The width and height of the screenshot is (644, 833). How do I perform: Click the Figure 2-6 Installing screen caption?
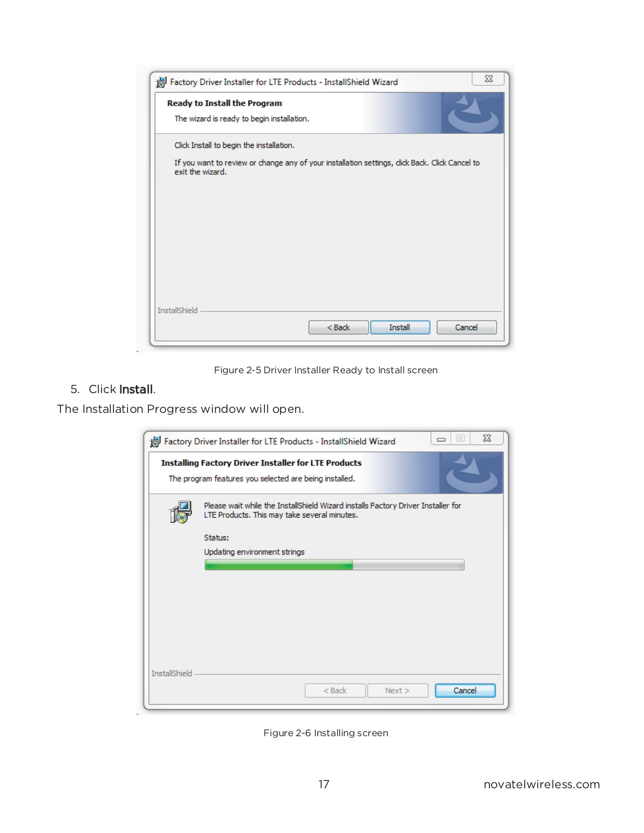click(326, 733)
